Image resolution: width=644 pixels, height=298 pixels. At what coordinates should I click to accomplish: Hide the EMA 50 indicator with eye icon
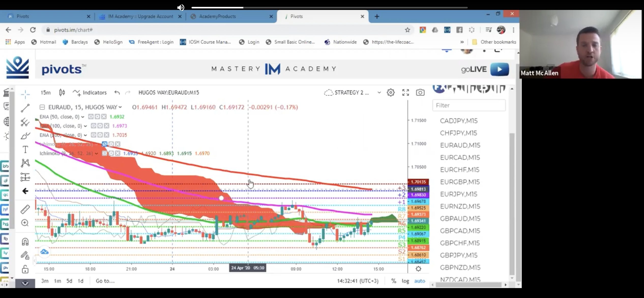coord(91,117)
